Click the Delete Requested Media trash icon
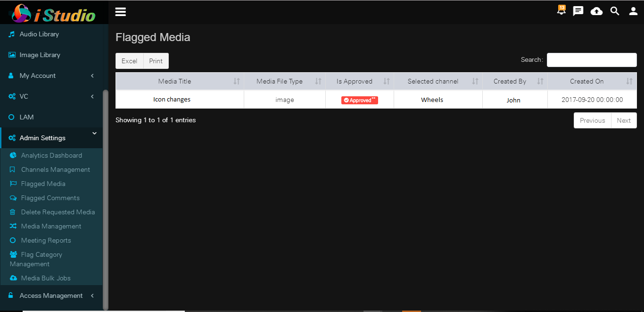Viewport: 644px width, 312px height. [13, 212]
